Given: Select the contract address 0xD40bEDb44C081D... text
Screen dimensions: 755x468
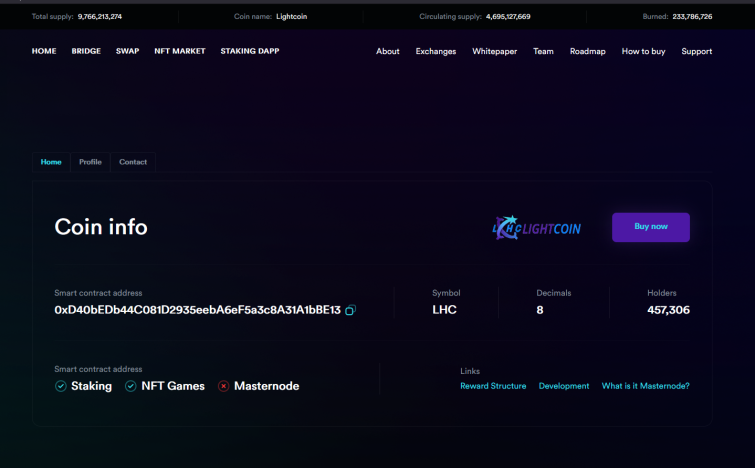Looking at the screenshot, I should [197, 310].
